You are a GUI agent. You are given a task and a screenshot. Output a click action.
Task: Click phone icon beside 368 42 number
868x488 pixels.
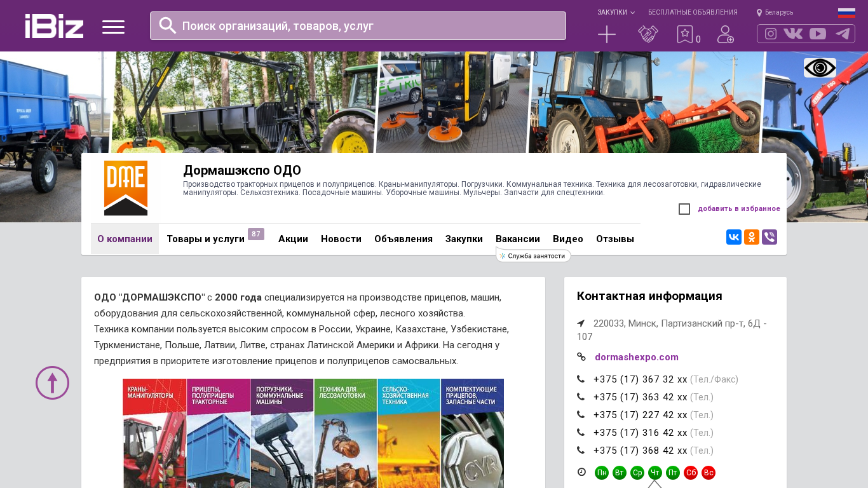[581, 450]
